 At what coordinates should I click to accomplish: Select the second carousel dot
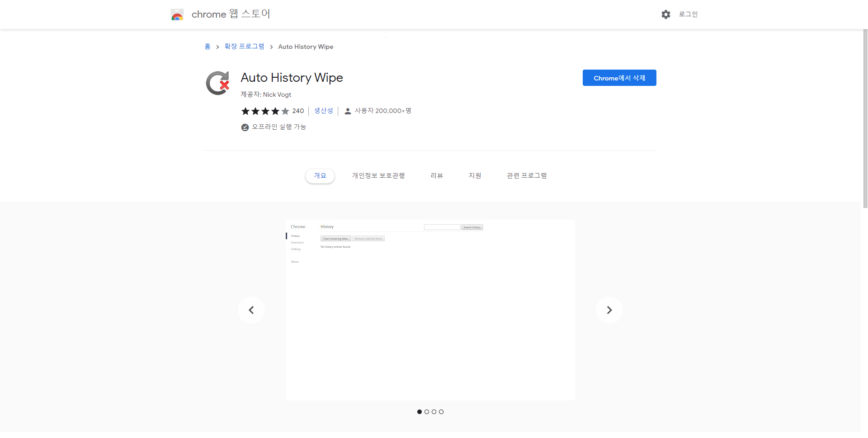(x=427, y=412)
